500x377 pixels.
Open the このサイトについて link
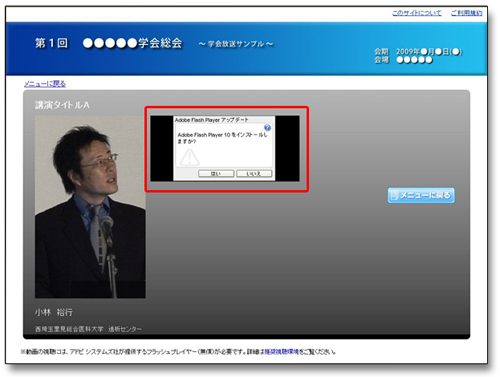click(416, 13)
